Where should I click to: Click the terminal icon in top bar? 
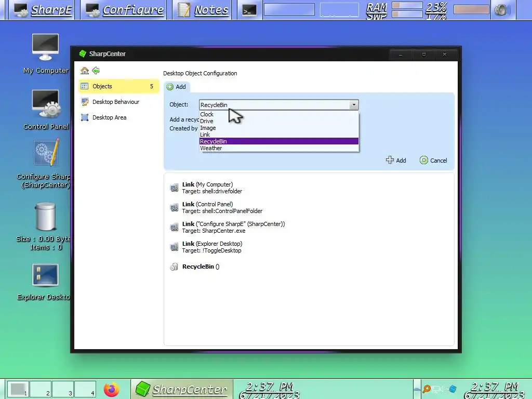coord(249,10)
